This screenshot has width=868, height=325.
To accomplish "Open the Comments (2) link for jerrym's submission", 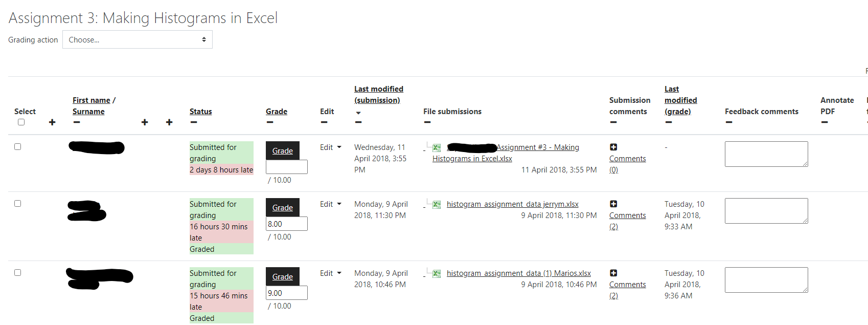I will click(627, 215).
